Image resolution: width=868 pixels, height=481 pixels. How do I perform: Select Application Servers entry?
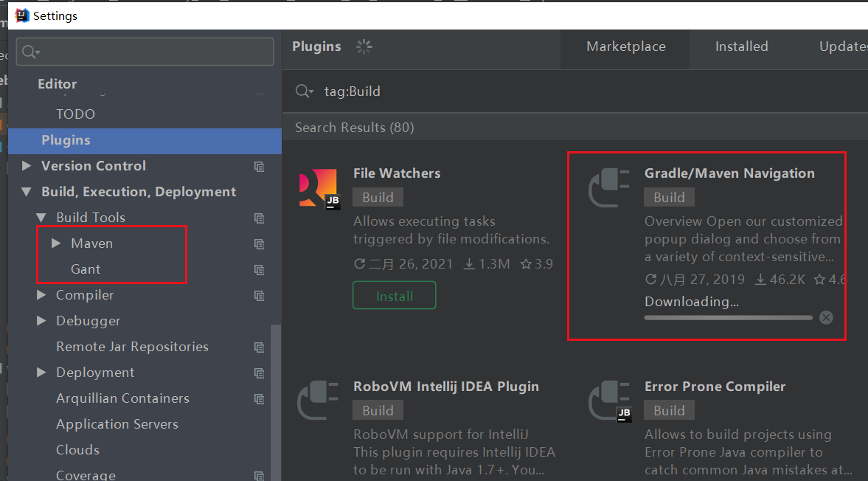[x=117, y=424]
